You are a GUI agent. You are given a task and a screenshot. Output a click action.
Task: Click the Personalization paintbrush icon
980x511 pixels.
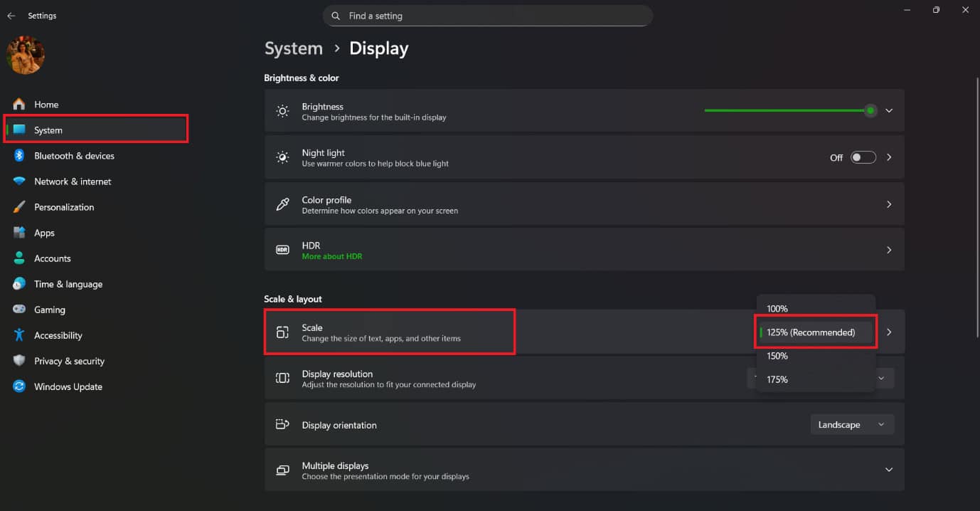point(19,207)
